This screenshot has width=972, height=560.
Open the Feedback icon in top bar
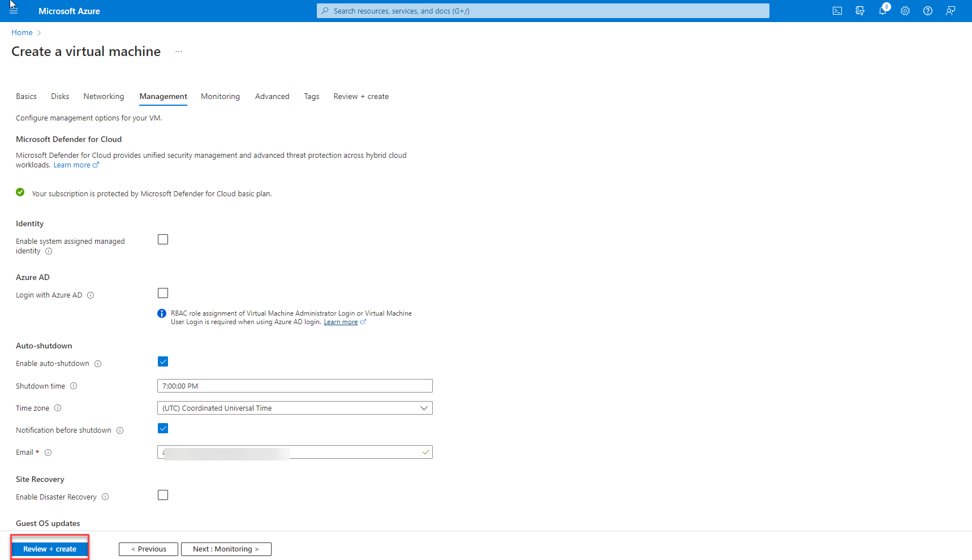951,11
